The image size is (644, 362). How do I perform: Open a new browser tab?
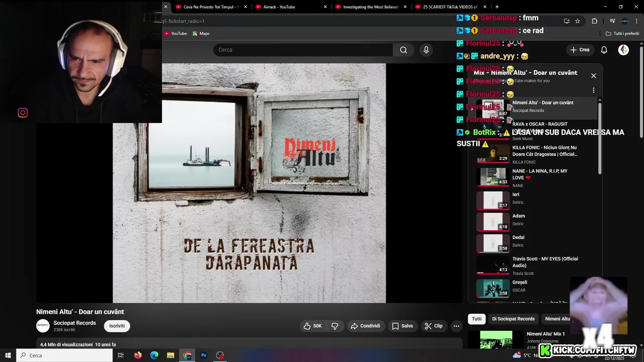497,7
